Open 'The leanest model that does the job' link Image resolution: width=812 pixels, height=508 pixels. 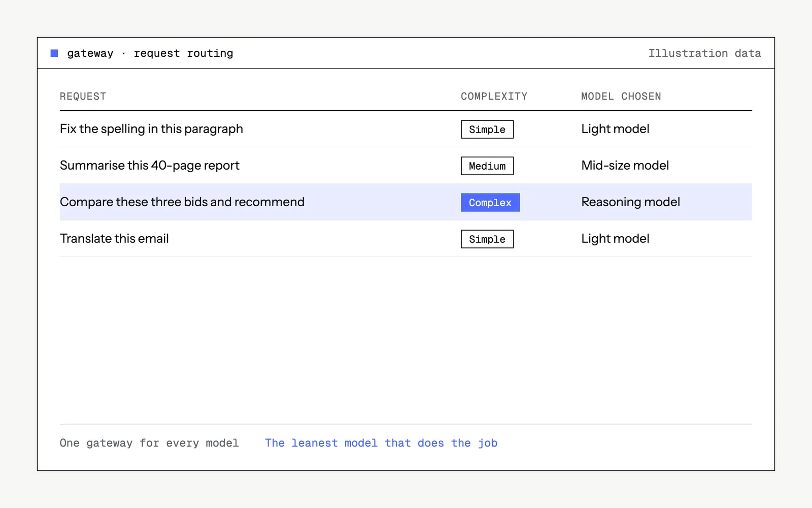[x=381, y=443]
